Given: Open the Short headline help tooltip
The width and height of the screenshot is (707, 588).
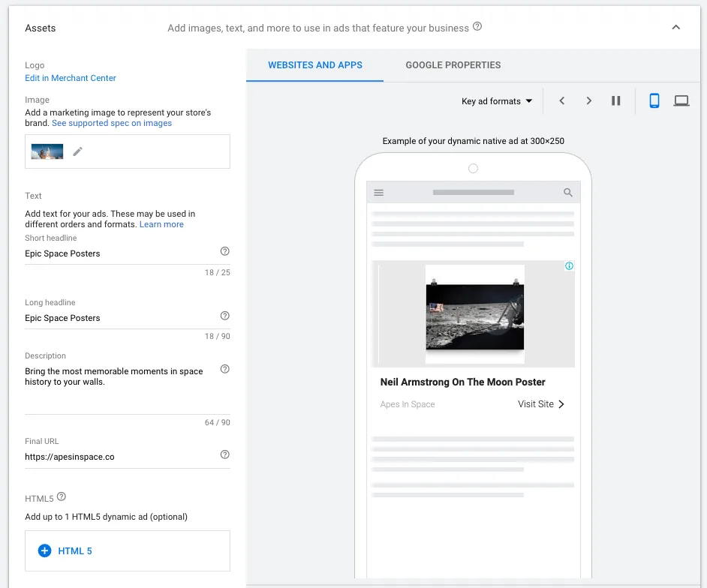Looking at the screenshot, I should coord(224,251).
